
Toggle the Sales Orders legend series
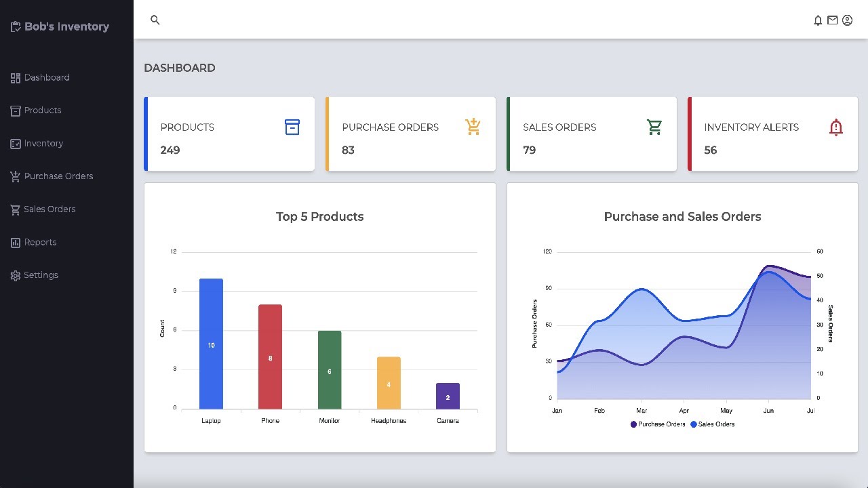[x=713, y=424]
